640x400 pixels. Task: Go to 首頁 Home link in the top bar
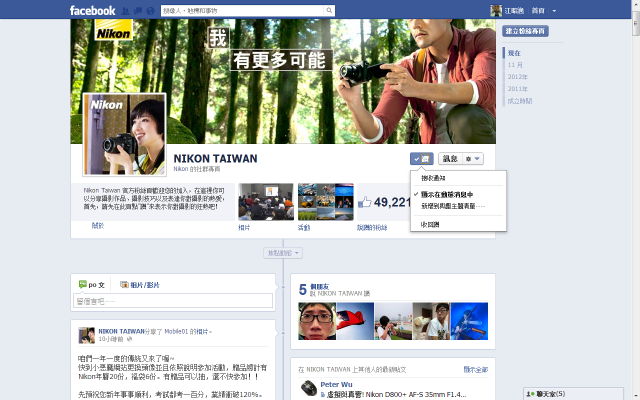pos(538,11)
